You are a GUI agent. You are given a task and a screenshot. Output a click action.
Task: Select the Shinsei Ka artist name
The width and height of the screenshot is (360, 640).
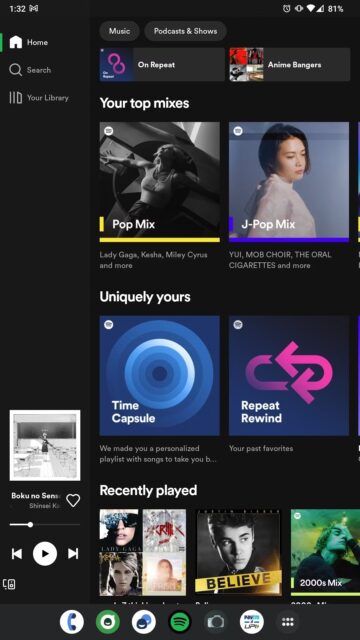click(x=44, y=506)
